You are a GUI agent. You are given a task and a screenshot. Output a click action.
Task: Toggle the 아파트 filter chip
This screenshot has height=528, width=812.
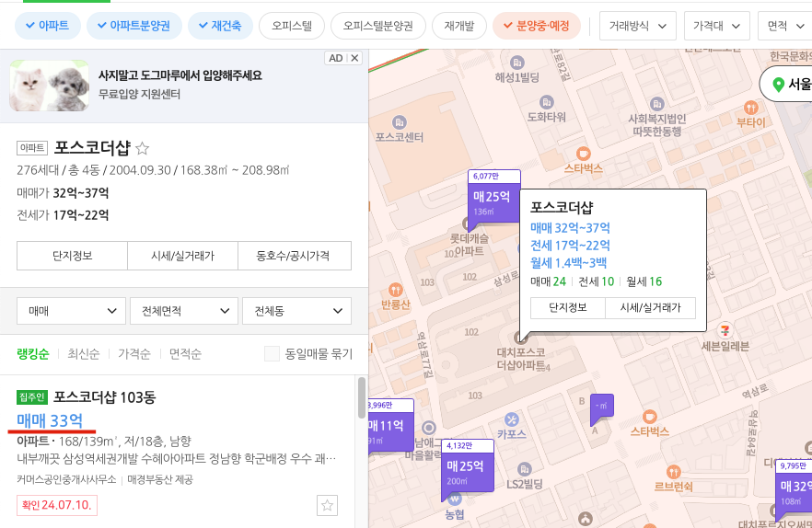[48, 26]
